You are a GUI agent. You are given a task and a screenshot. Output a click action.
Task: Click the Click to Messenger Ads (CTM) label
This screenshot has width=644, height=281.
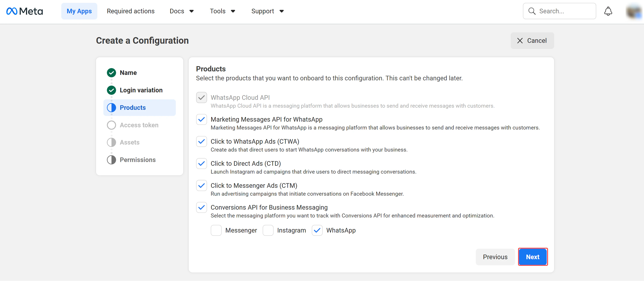pyautogui.click(x=254, y=186)
